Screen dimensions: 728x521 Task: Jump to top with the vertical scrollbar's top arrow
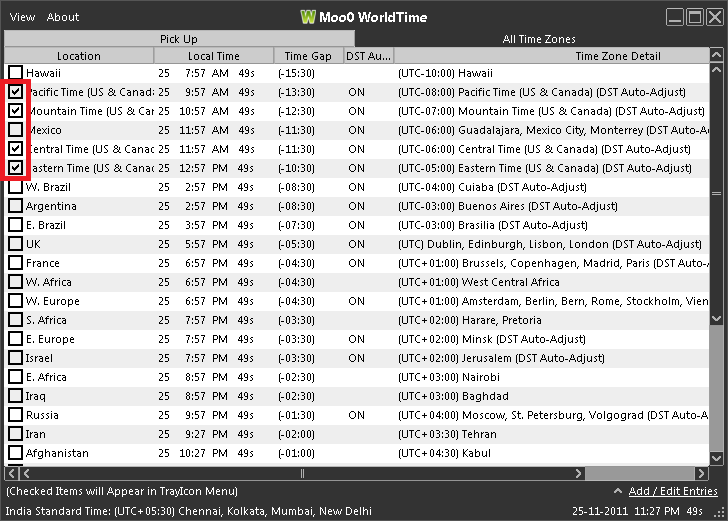pyautogui.click(x=716, y=55)
